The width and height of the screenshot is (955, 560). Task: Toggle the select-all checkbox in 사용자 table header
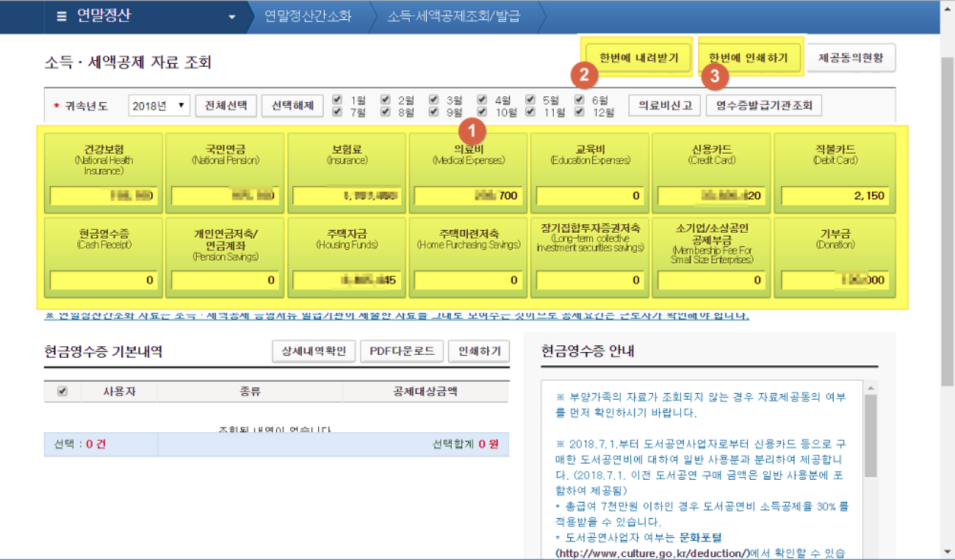pos(62,392)
